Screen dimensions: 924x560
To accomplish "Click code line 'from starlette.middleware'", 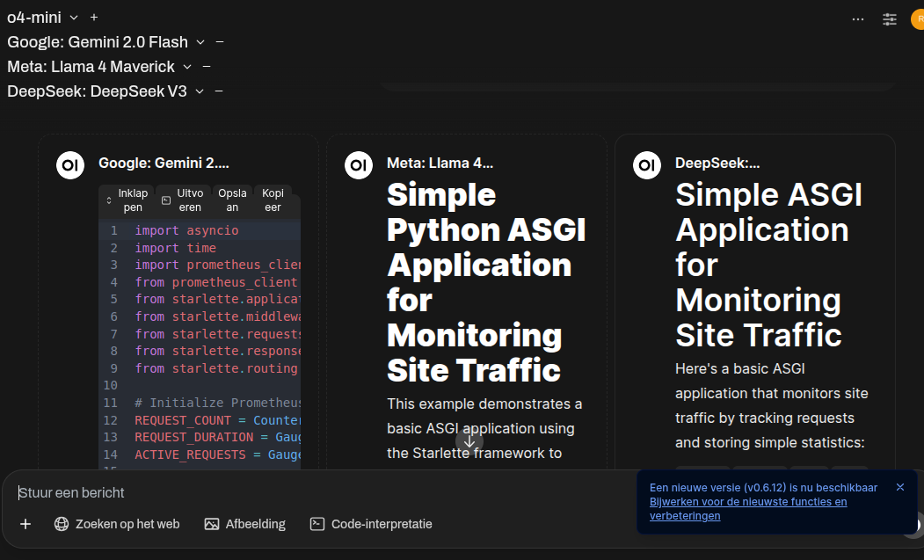I will click(217, 316).
